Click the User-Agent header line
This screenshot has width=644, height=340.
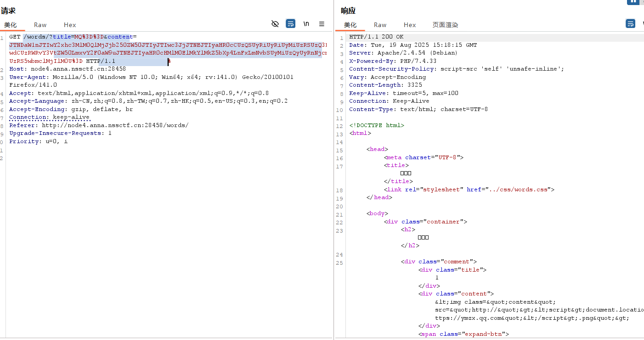[x=151, y=77]
